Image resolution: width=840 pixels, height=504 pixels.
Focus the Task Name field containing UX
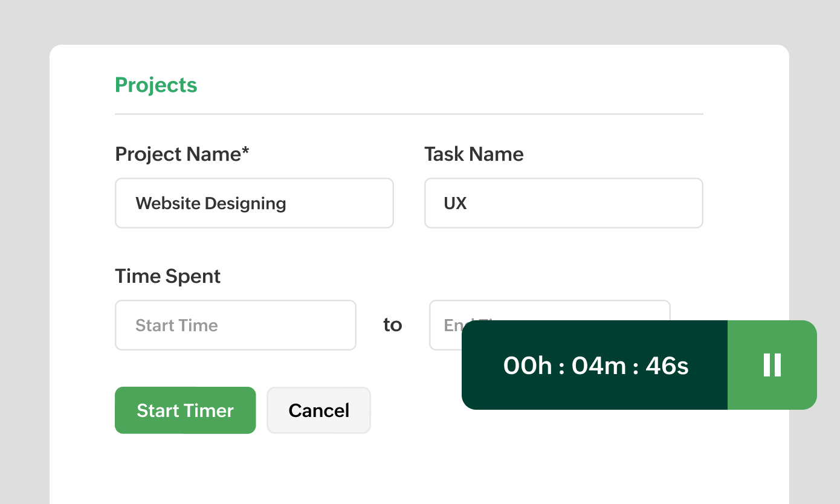click(x=563, y=203)
